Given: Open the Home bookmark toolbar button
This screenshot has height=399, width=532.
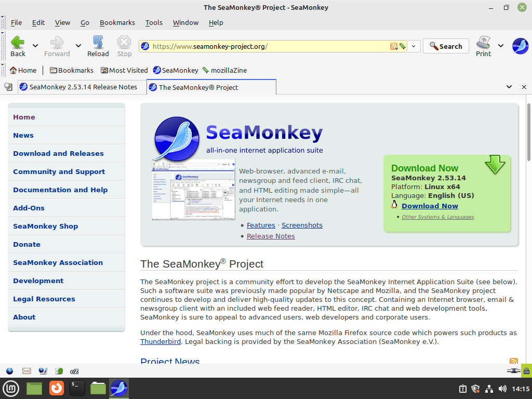Looking at the screenshot, I should pyautogui.click(x=23, y=70).
